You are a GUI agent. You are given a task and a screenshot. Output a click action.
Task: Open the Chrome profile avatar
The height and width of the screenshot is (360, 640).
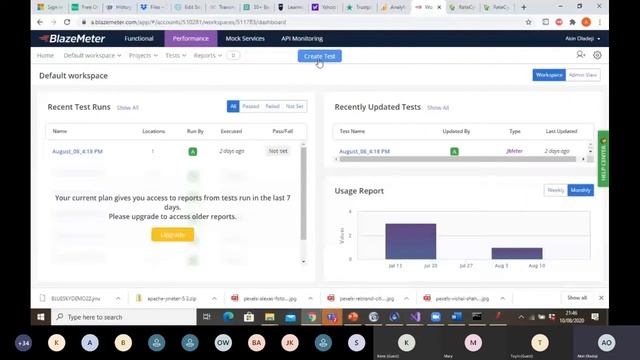pyautogui.click(x=586, y=22)
